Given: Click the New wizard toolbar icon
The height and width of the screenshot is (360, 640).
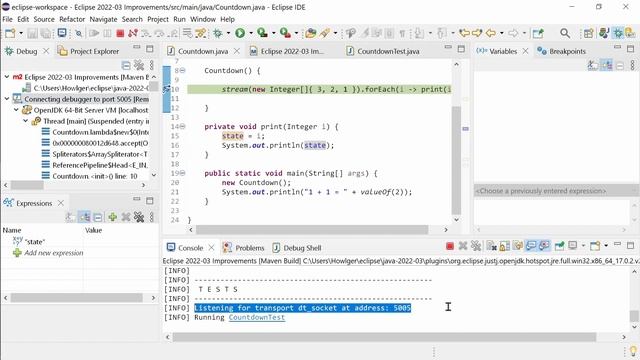Looking at the screenshot, I should [x=10, y=33].
